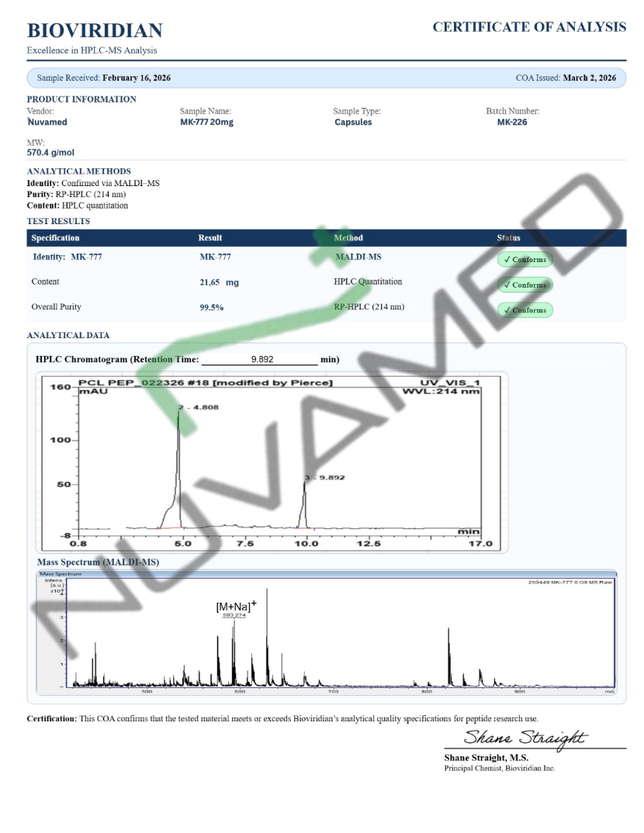Click the Mass Spectrum panel title bar
Viewport: 644px width, 833px height.
pos(327,574)
